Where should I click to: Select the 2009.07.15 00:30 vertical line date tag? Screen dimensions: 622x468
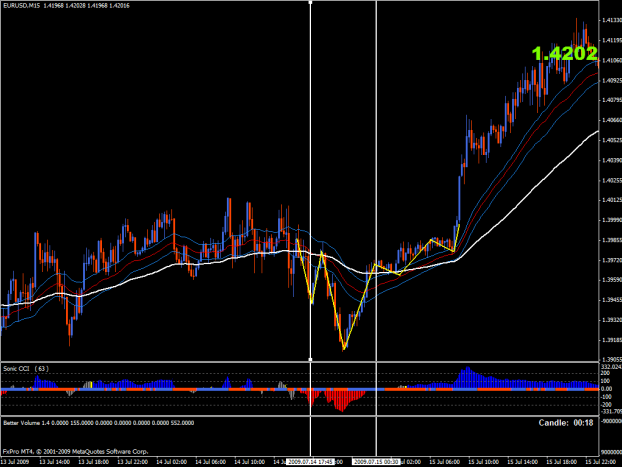[376, 462]
